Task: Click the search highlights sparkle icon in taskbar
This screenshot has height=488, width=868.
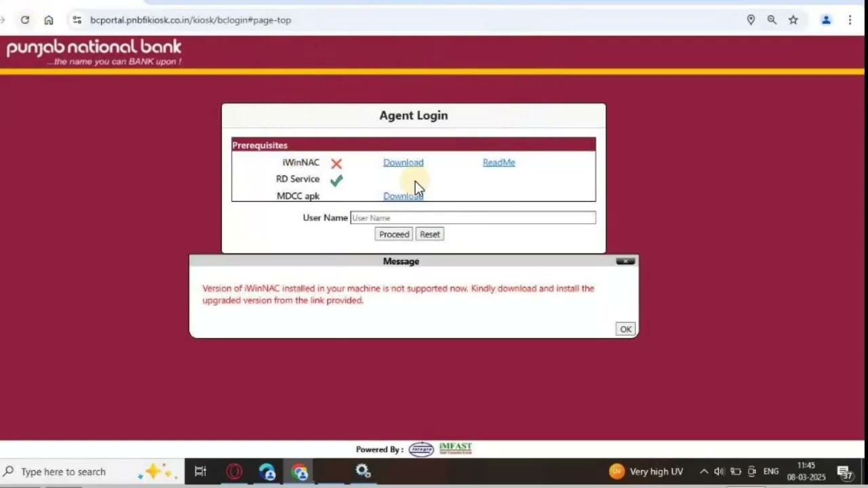Action: tap(157, 472)
